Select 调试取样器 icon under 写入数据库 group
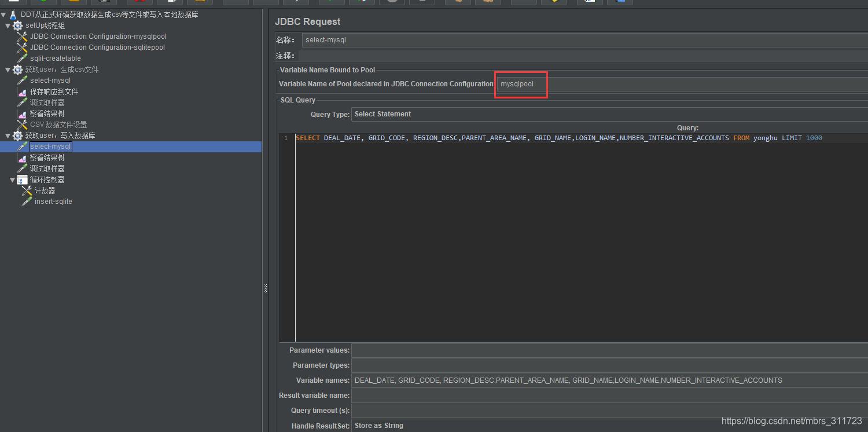Viewport: 868px width, 432px height. click(x=23, y=169)
